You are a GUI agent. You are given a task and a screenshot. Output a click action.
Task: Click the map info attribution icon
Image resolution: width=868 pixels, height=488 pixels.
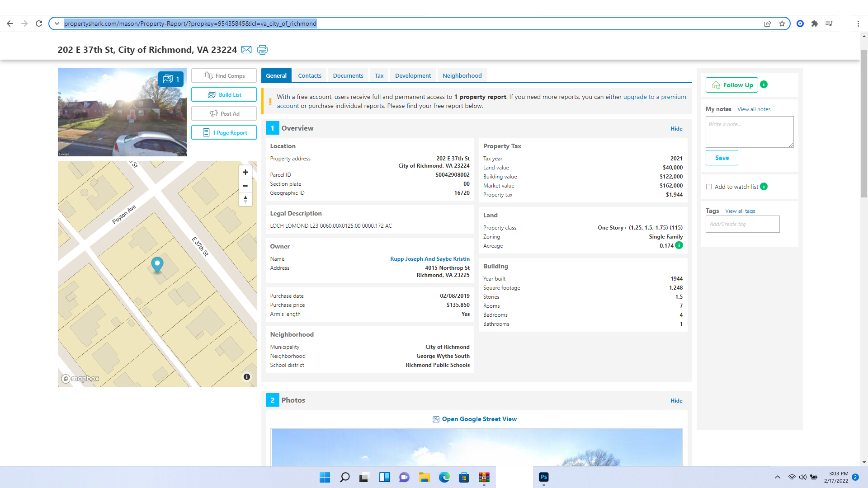pyautogui.click(x=247, y=377)
